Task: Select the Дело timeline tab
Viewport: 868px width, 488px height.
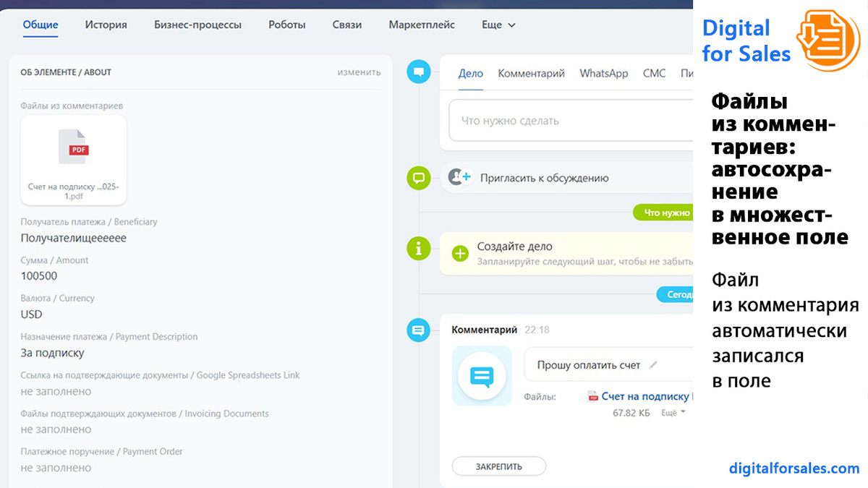Action: click(x=471, y=73)
